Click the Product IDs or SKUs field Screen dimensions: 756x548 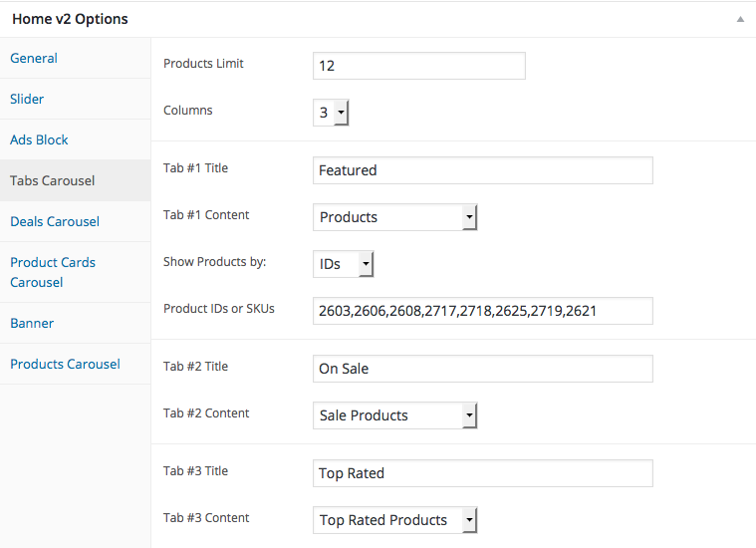coord(483,311)
